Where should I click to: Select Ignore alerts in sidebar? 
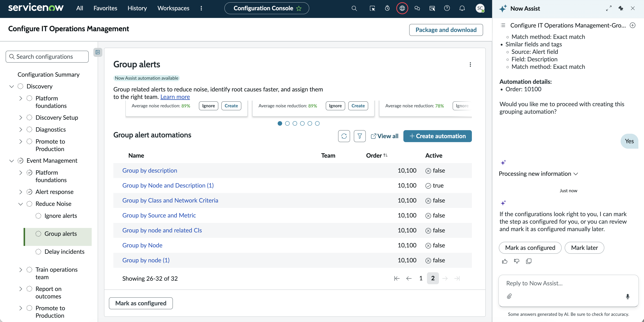pyautogui.click(x=60, y=216)
